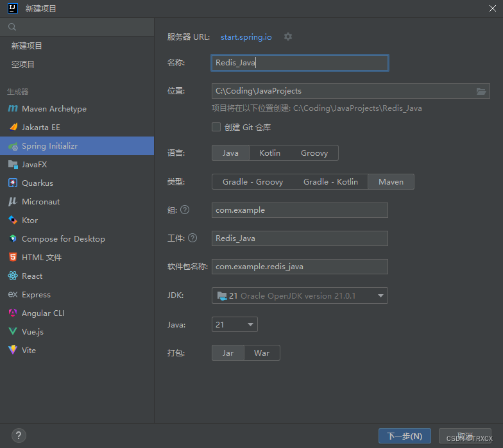Select Java language option
The width and height of the screenshot is (503, 448).
coord(230,153)
